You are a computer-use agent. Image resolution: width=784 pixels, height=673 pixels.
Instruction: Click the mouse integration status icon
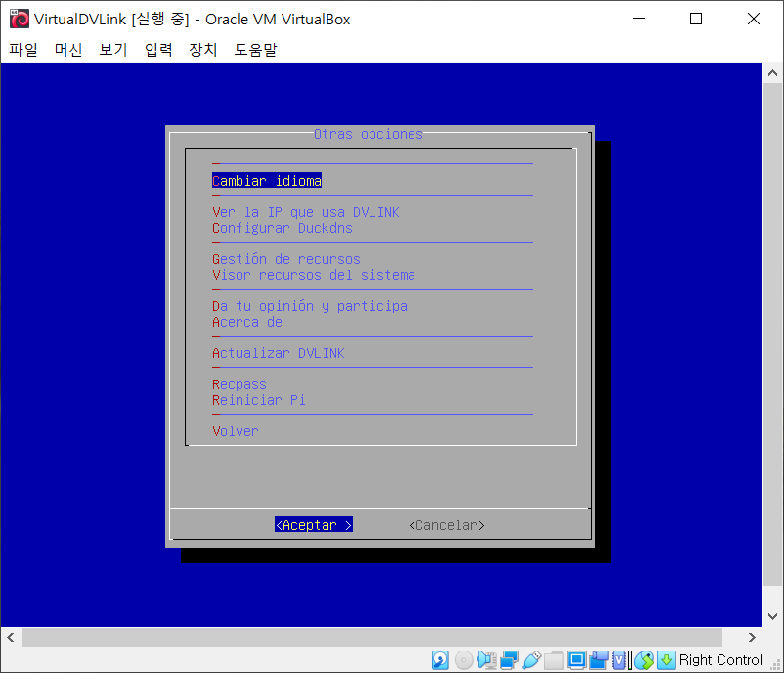(x=644, y=660)
